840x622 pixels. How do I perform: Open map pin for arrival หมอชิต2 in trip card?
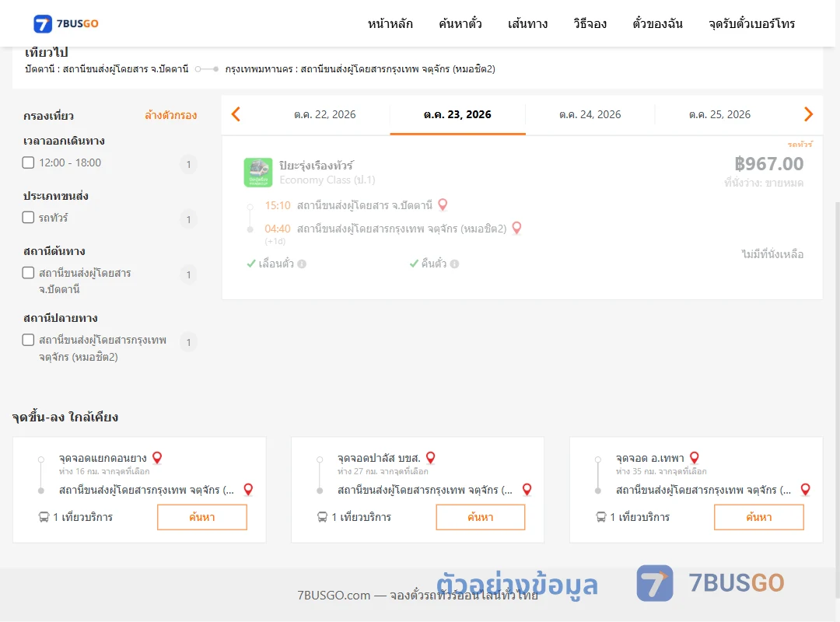(x=516, y=229)
